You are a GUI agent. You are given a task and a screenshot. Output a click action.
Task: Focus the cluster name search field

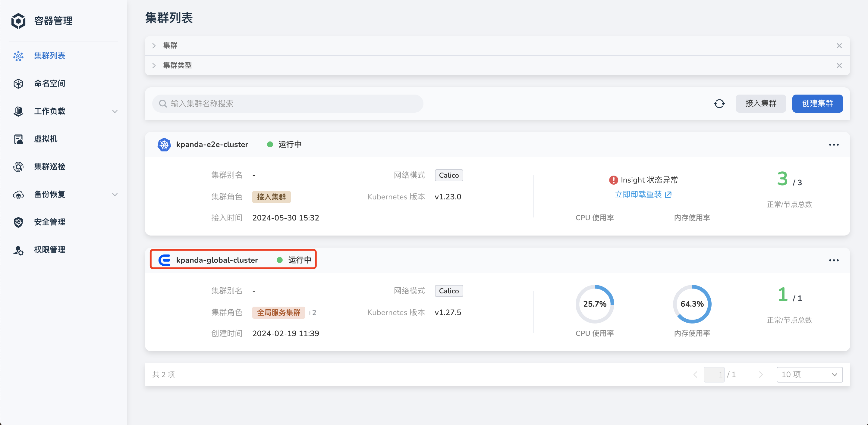pos(288,104)
